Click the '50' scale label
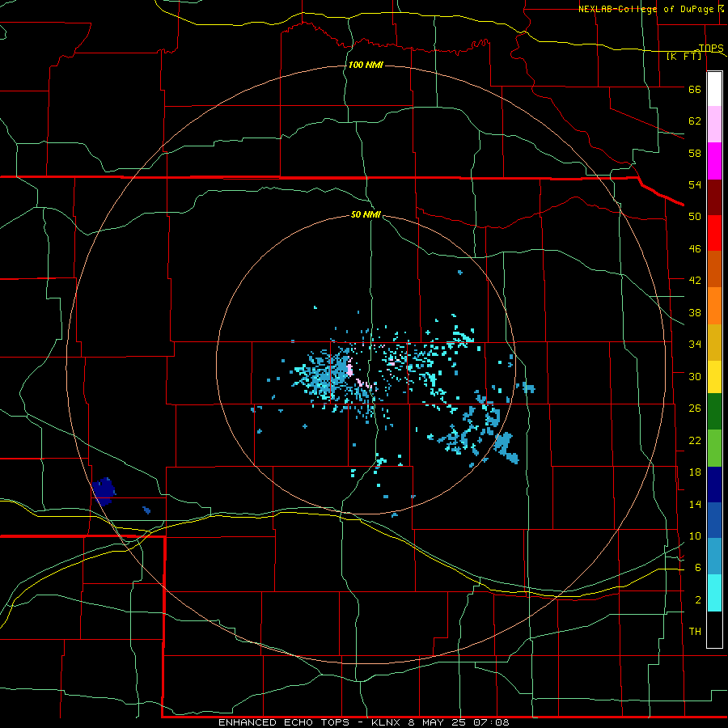This screenshot has width=728, height=728. [x=695, y=217]
